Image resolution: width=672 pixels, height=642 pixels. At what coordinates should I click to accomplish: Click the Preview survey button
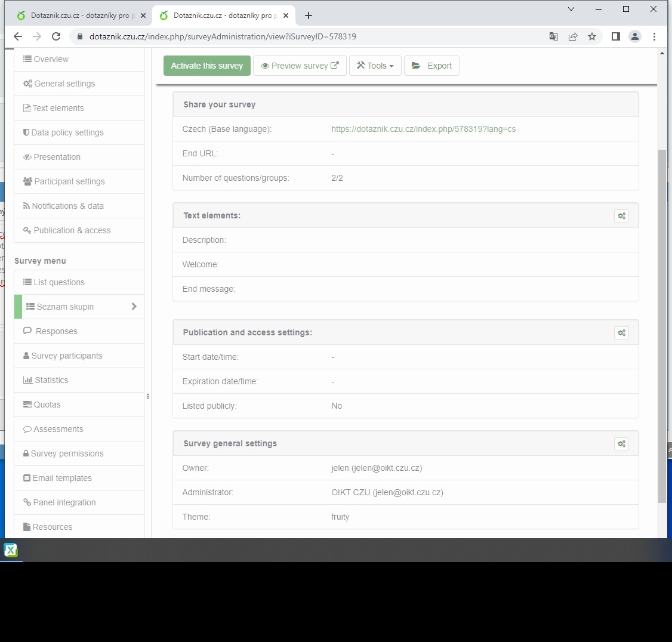(x=300, y=66)
